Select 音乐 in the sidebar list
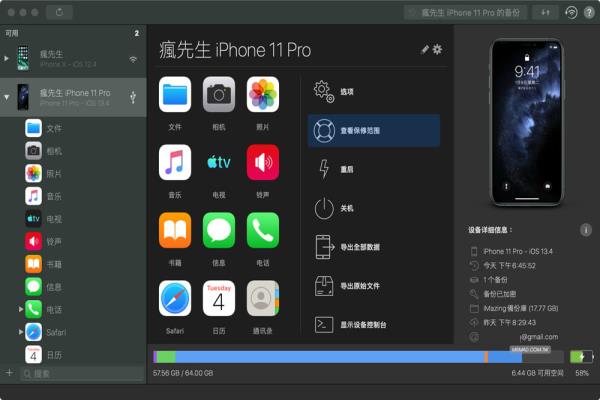Screen dimensions: 600x400 point(53,195)
